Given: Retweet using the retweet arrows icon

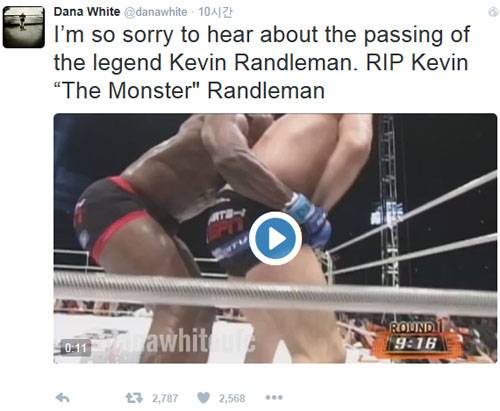Looking at the screenshot, I should point(134,398).
